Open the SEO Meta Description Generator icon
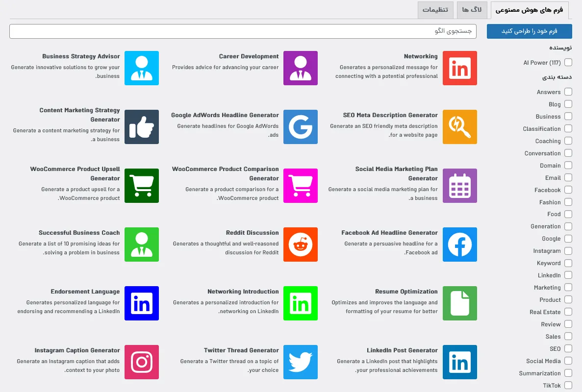582x392 pixels. tap(459, 127)
